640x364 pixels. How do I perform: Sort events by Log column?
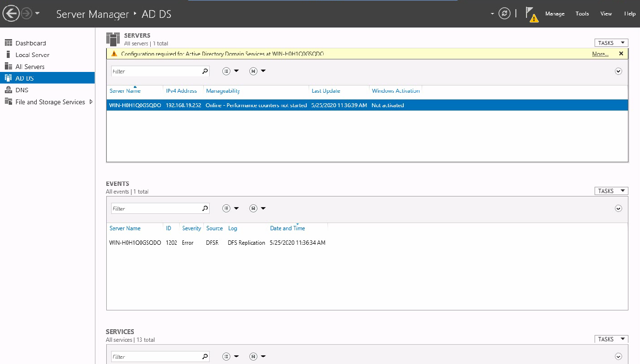pyautogui.click(x=233, y=228)
